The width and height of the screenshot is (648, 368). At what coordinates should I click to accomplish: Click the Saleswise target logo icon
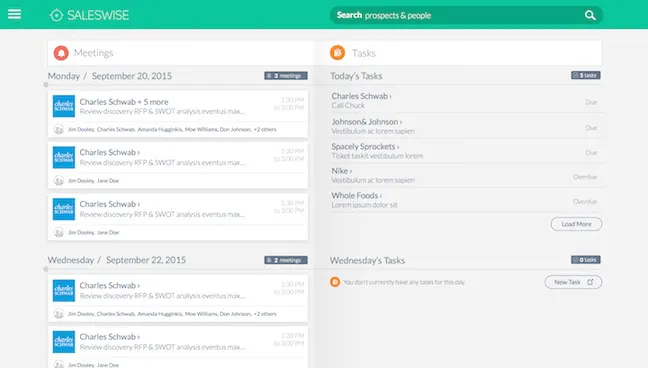point(56,15)
